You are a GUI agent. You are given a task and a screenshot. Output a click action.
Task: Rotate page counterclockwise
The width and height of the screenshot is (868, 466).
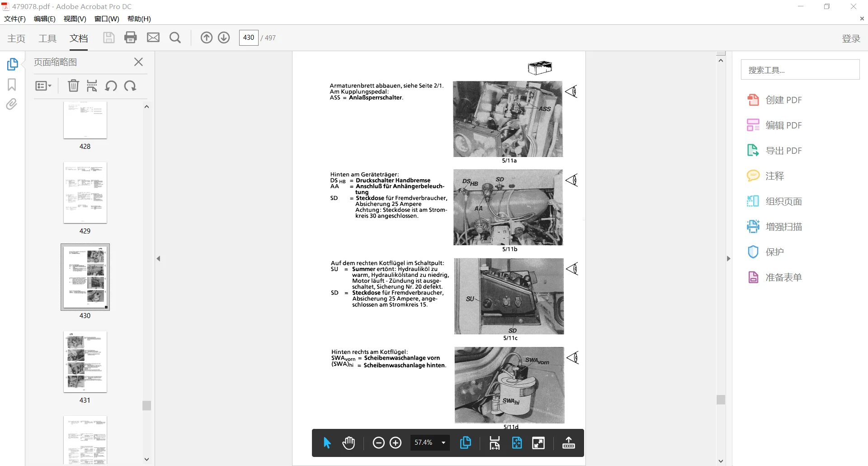[111, 86]
